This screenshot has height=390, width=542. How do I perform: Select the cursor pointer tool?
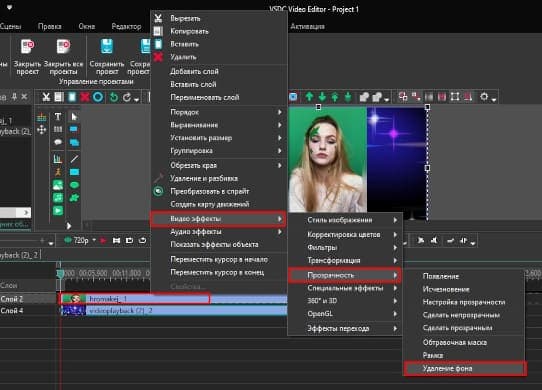[74, 117]
